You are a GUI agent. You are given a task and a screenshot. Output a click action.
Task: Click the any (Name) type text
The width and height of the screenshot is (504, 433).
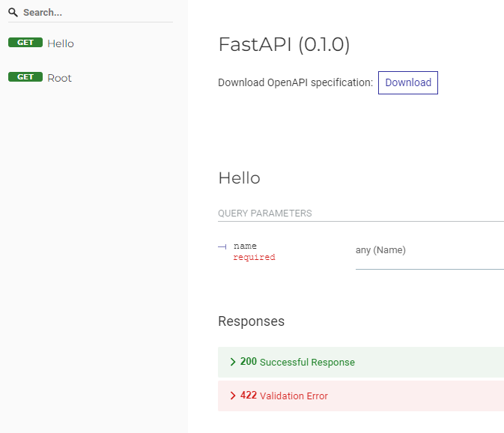coord(380,250)
